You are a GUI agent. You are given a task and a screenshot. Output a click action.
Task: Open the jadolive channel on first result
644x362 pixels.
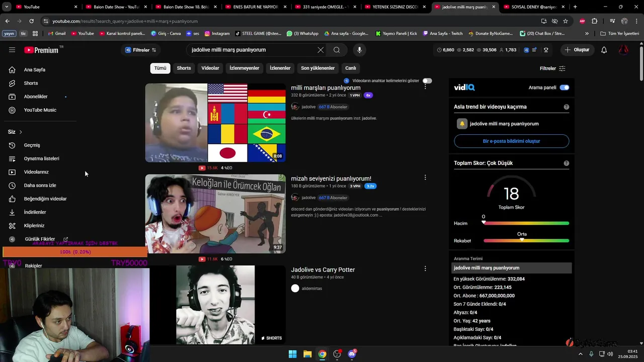pos(308,107)
